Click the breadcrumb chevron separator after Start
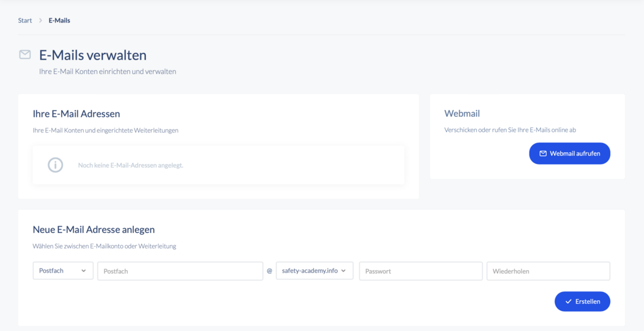644x331 pixels. [x=40, y=21]
